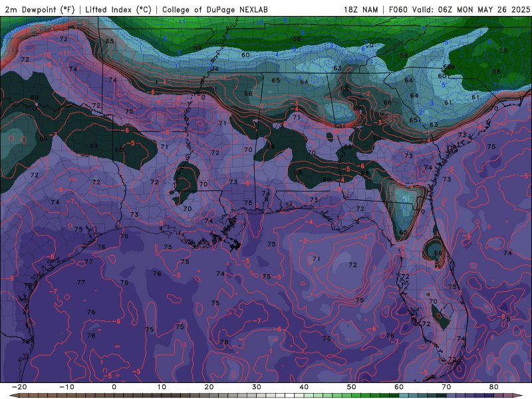Click the "College of DuPage NEXLAB" header text
This screenshot has height=399, width=532.
click(215, 9)
